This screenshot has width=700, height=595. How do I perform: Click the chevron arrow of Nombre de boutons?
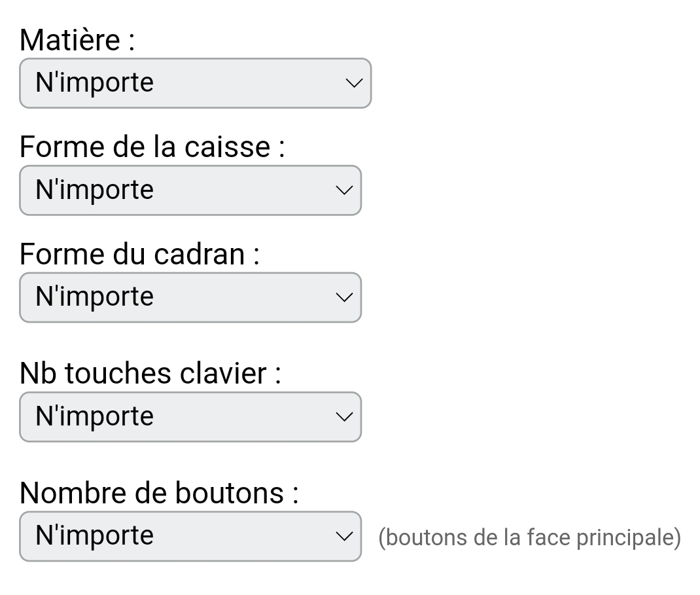(343, 536)
